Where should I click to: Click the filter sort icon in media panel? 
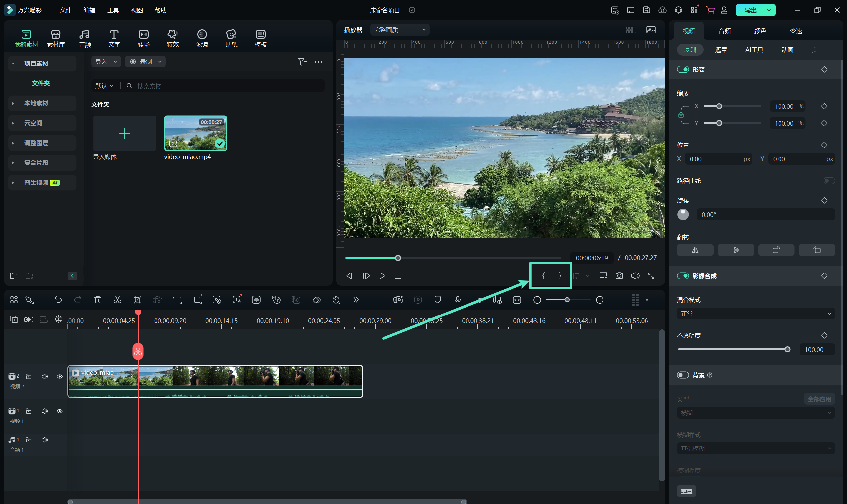[302, 62]
